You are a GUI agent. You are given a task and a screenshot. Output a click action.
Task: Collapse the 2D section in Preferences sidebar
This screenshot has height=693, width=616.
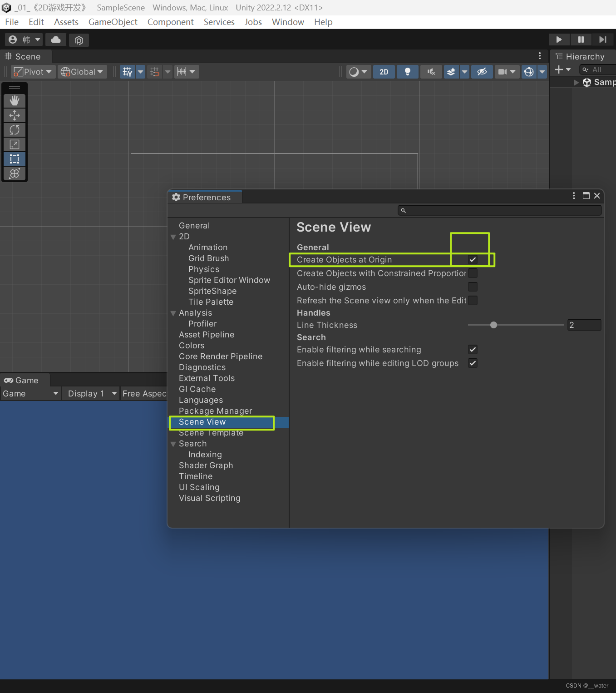[x=173, y=237]
